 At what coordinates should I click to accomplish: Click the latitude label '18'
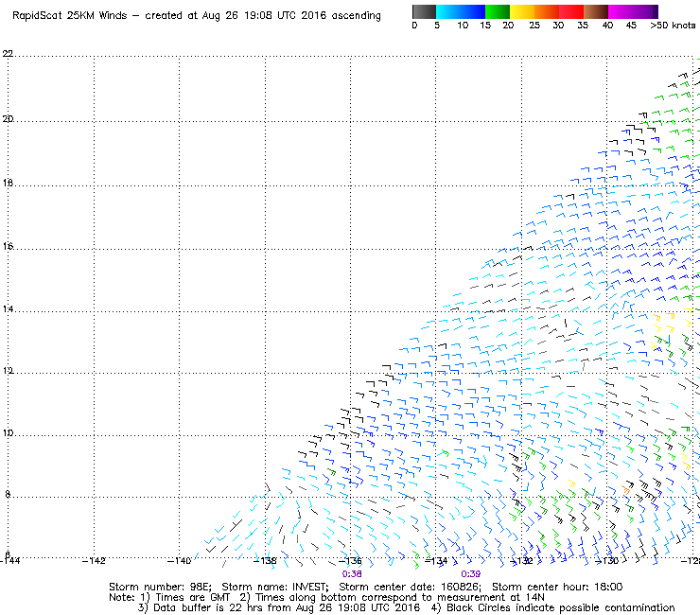8,184
